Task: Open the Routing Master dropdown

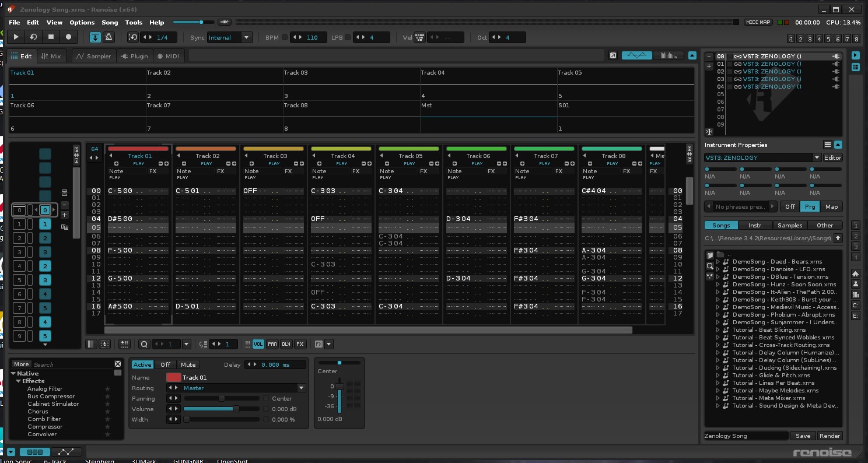Action: click(302, 388)
